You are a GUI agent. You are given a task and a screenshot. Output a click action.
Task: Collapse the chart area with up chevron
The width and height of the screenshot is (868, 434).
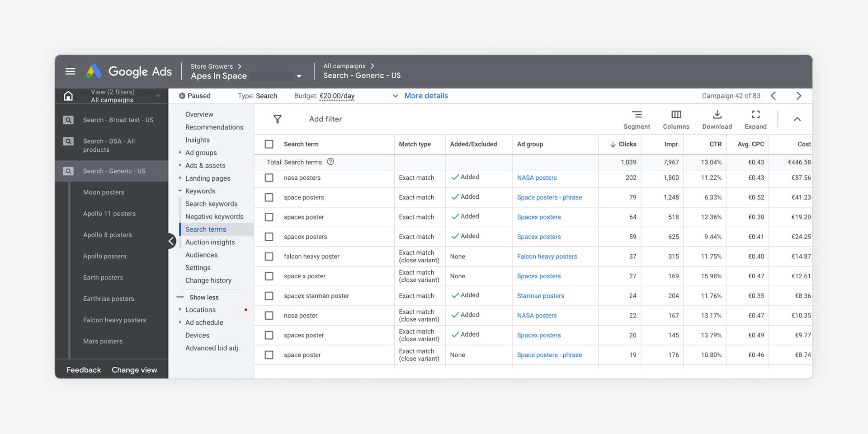(x=797, y=119)
